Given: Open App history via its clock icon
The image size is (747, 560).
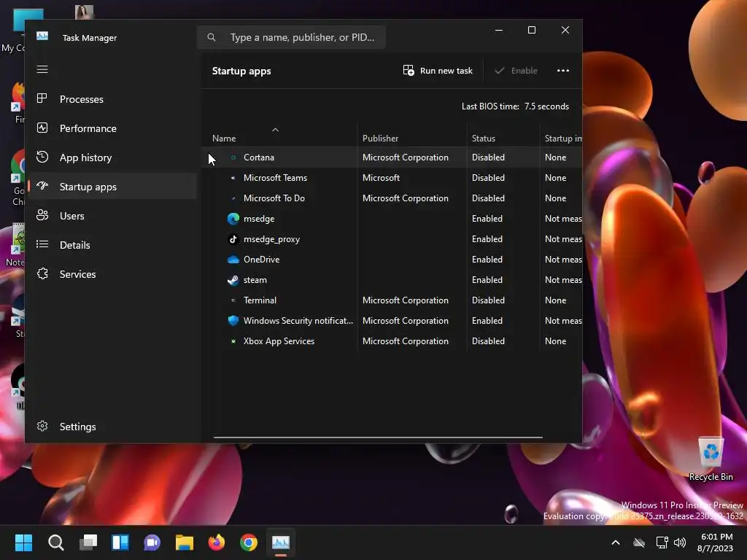Looking at the screenshot, I should click(42, 157).
